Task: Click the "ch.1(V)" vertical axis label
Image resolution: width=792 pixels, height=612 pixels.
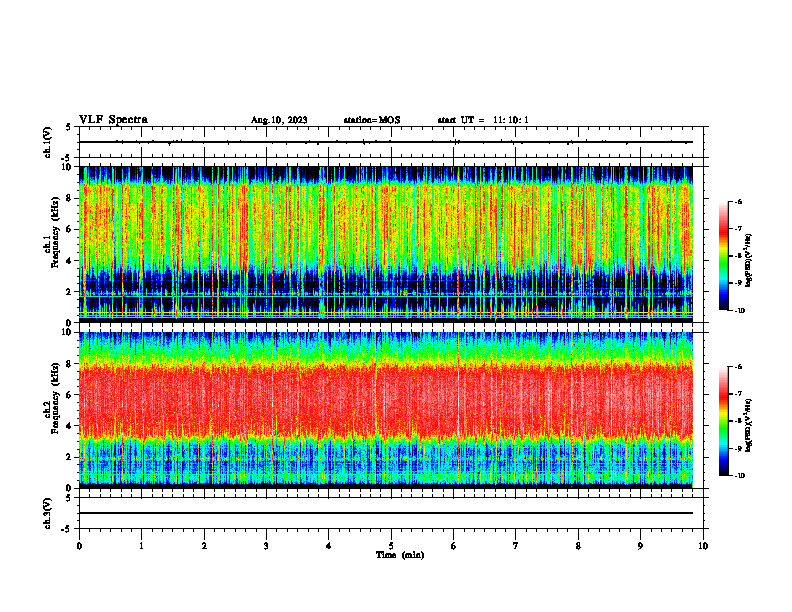Action: coord(48,142)
